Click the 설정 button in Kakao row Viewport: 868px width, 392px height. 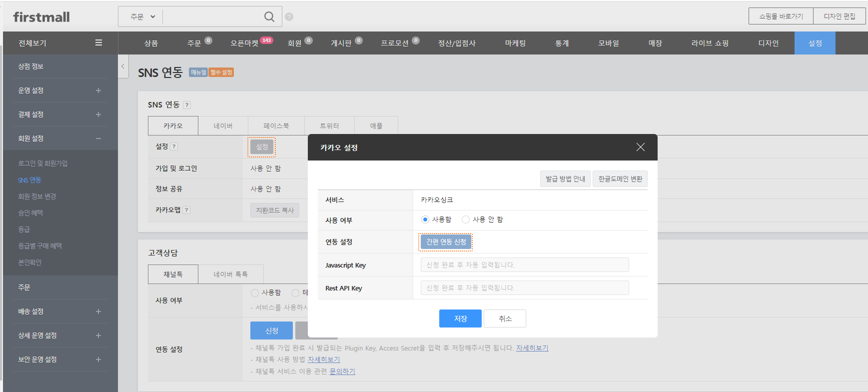[x=262, y=147]
